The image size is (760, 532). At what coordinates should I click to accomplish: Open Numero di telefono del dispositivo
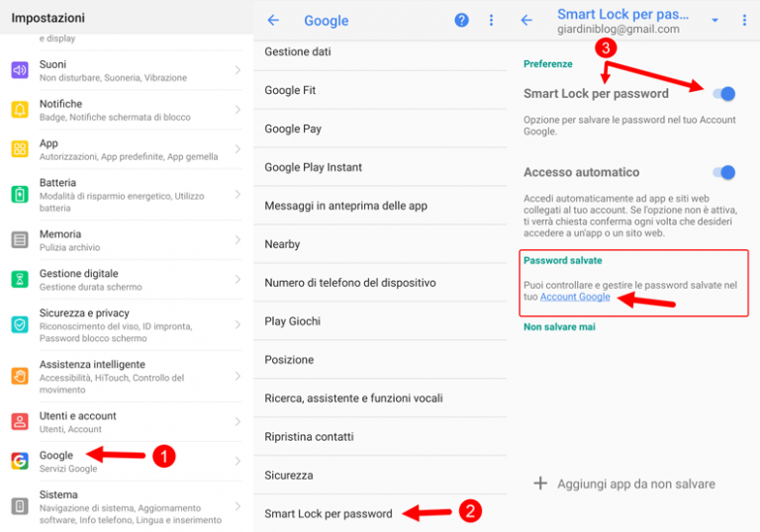(x=380, y=283)
